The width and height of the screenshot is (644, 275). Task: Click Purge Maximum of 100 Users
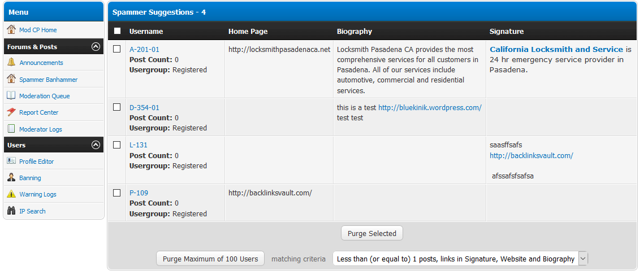210,259
